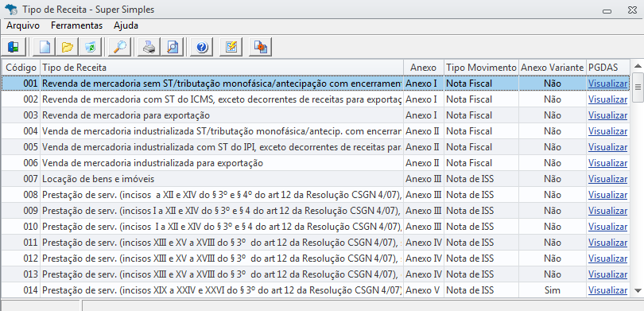
Task: Click code cell '011'
Action: [x=21, y=243]
